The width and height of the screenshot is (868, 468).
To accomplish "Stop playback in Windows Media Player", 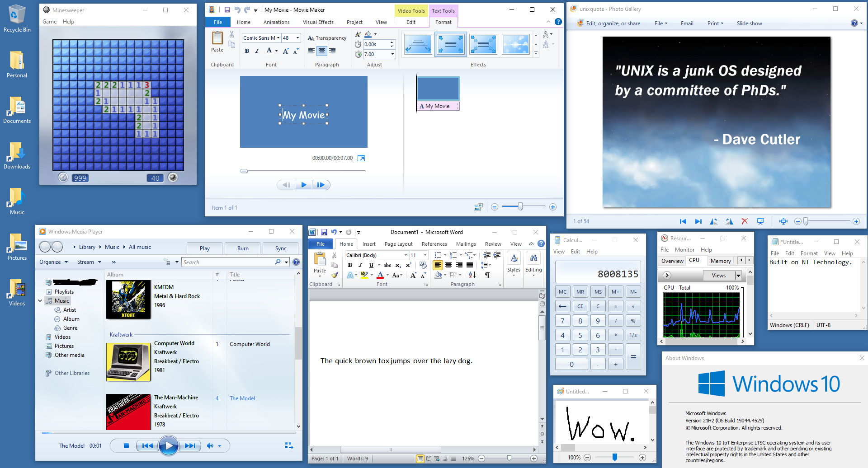I will pos(126,446).
